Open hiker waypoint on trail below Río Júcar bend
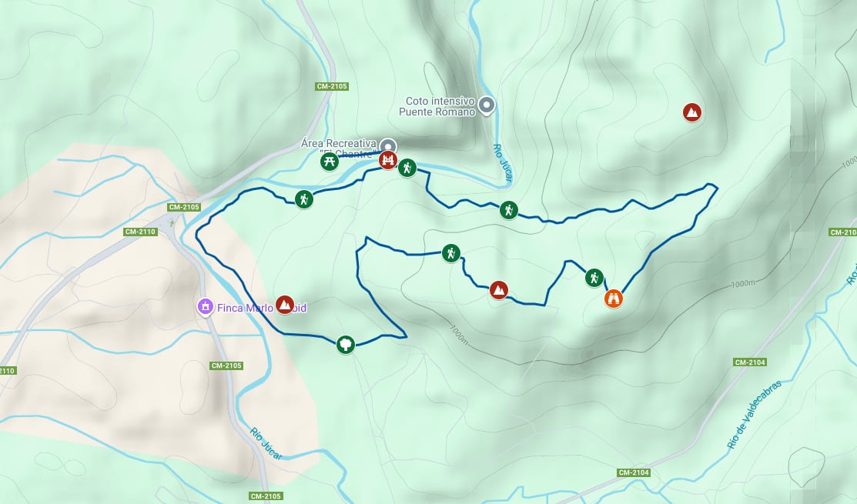The width and height of the screenshot is (857, 504). pos(509,210)
